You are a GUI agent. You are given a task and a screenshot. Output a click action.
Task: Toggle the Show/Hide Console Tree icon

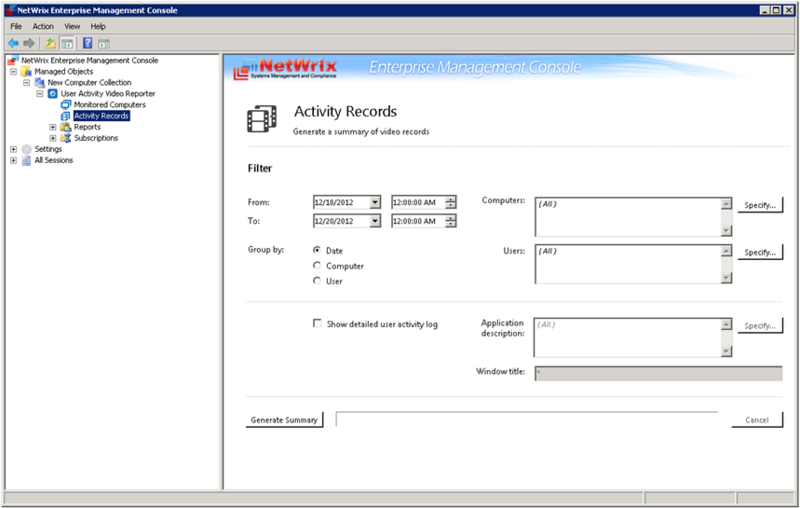(67, 43)
